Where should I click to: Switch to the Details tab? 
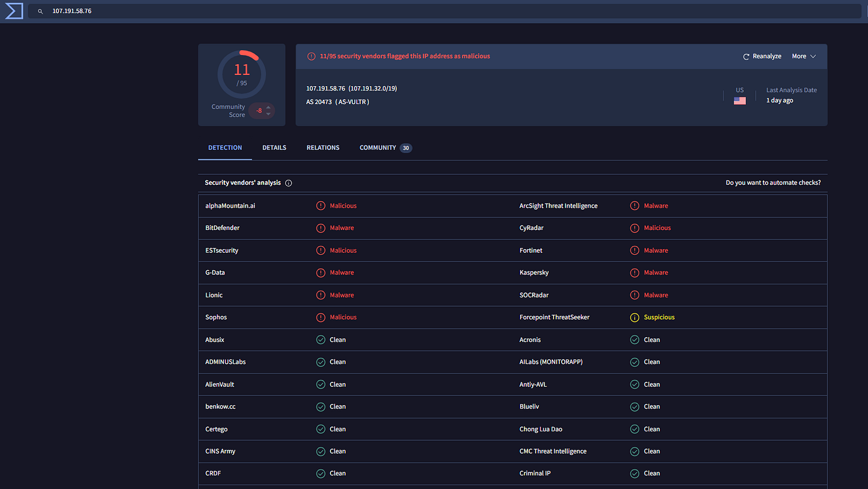pos(274,148)
